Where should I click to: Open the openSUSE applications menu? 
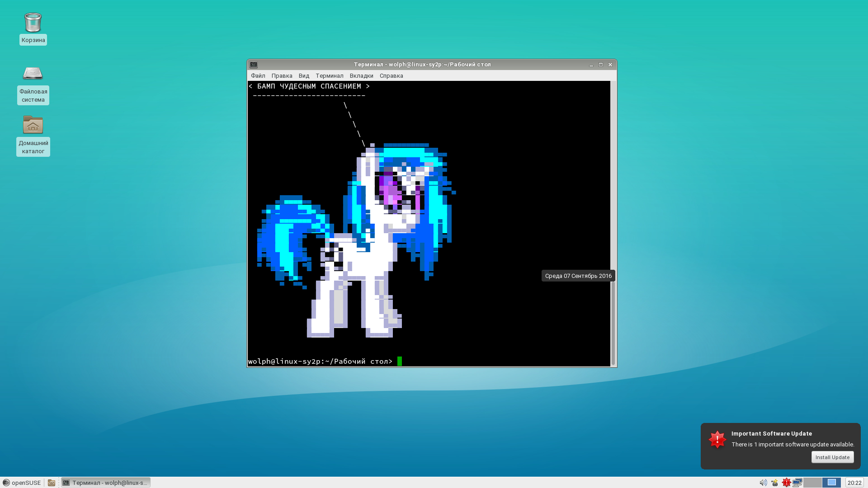(x=22, y=483)
